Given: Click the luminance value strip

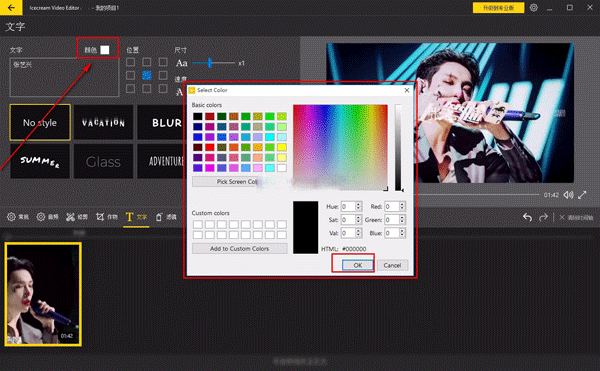Looking at the screenshot, I should [x=399, y=147].
